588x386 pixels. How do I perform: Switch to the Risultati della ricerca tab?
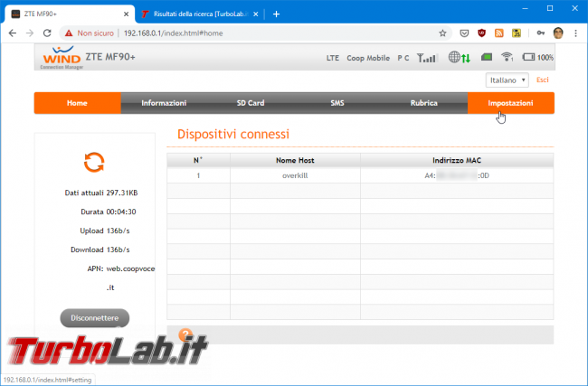200,14
